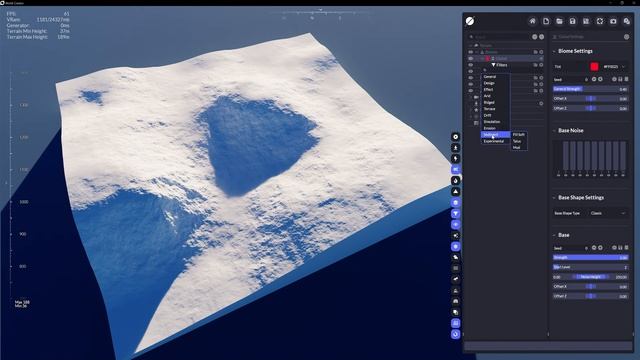
Task: Adjust the Offset X slider in Biome Settings
Action: (590, 99)
